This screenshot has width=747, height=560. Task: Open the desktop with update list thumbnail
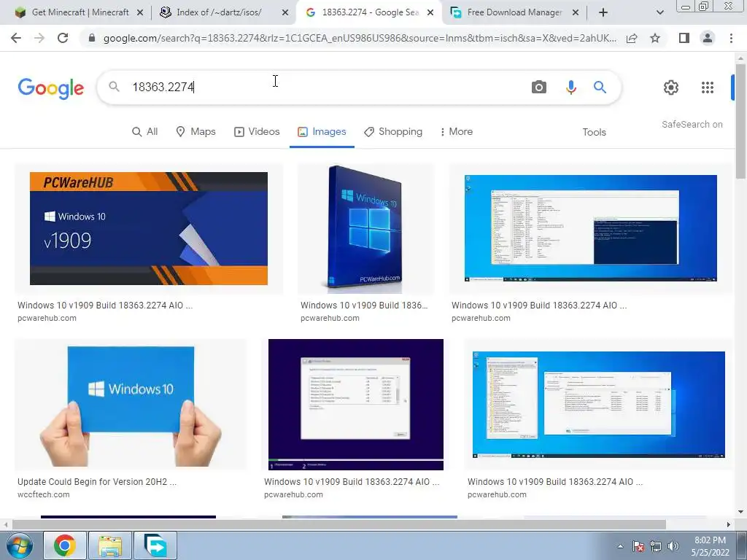(x=599, y=404)
